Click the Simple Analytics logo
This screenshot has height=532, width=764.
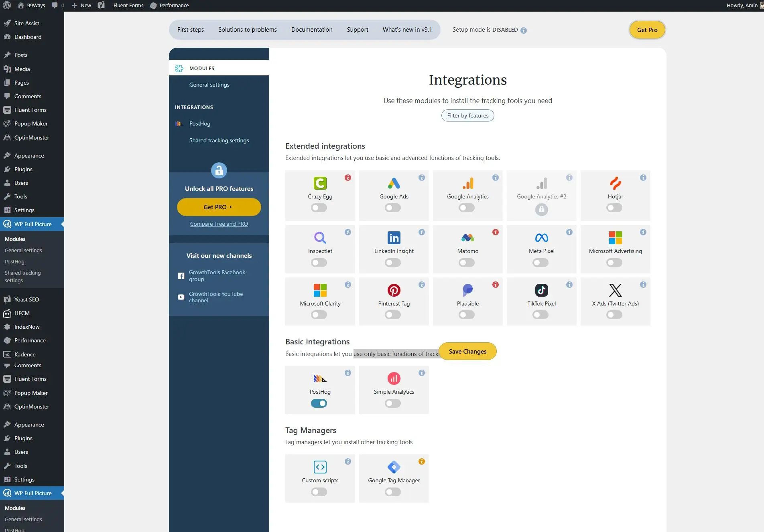[394, 378]
